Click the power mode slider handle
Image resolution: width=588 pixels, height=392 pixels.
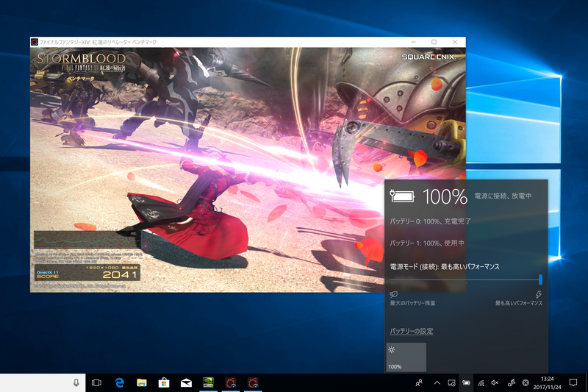[540, 279]
